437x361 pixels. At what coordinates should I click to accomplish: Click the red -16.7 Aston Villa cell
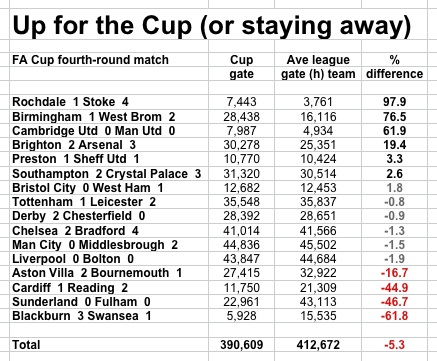[x=394, y=273]
